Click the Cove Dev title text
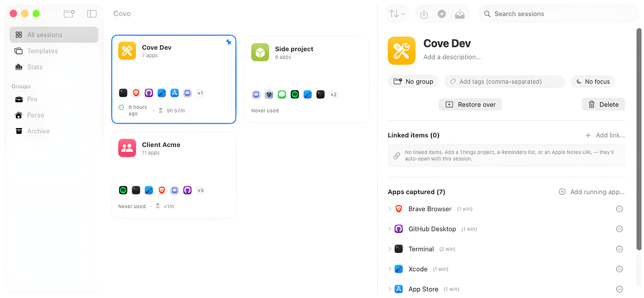 (x=447, y=43)
